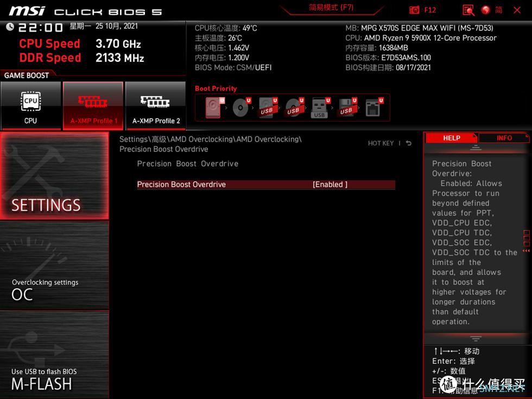Click the 内存容量: 16384MB line
The height and width of the screenshot is (399, 532).
[377, 48]
